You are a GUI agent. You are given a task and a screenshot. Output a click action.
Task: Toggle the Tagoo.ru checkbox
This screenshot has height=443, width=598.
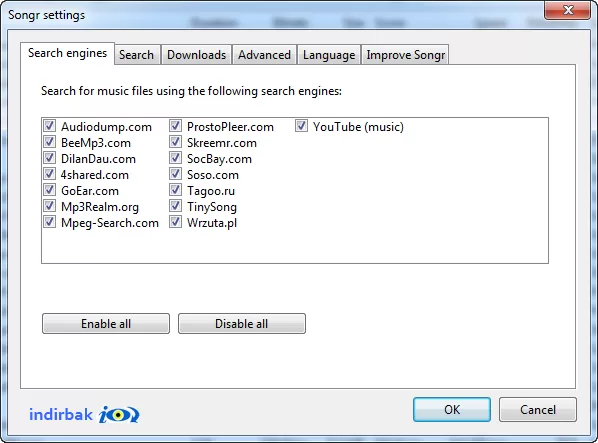tap(175, 190)
